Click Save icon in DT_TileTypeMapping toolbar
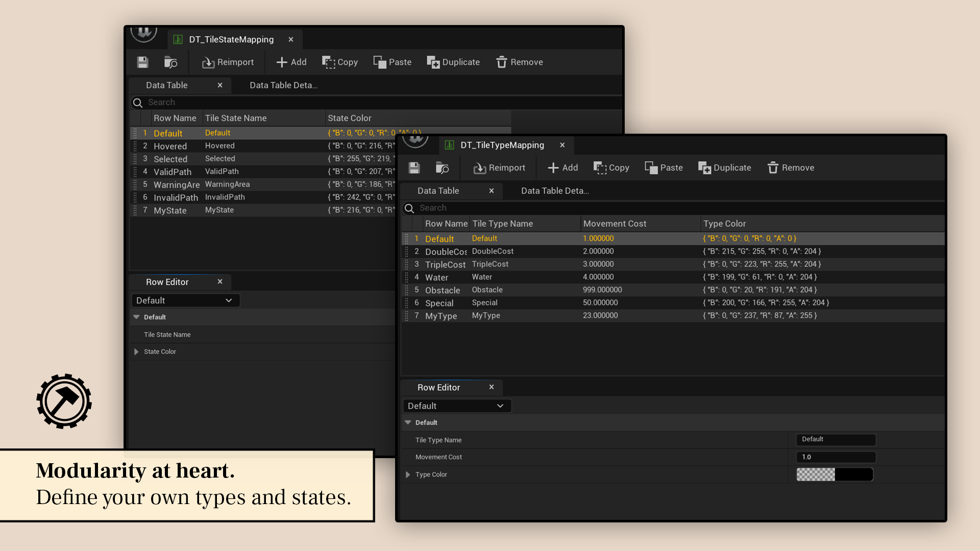 [x=414, y=168]
